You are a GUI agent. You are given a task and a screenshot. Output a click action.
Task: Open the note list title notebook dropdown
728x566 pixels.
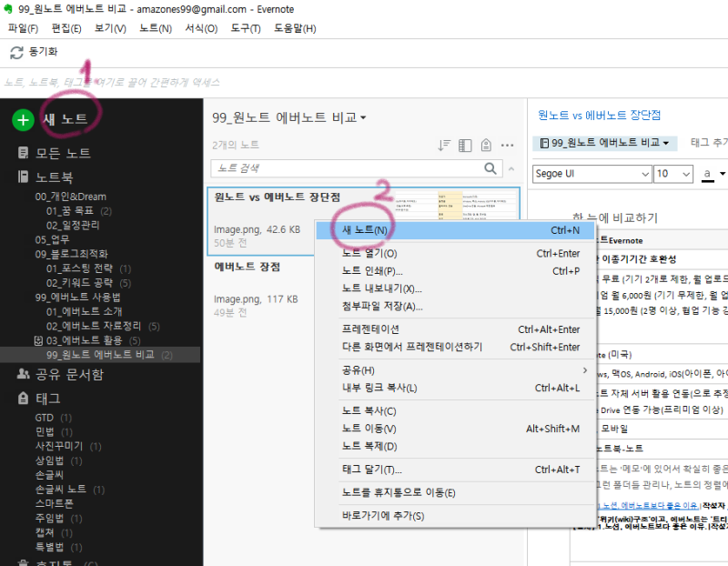coord(363,117)
